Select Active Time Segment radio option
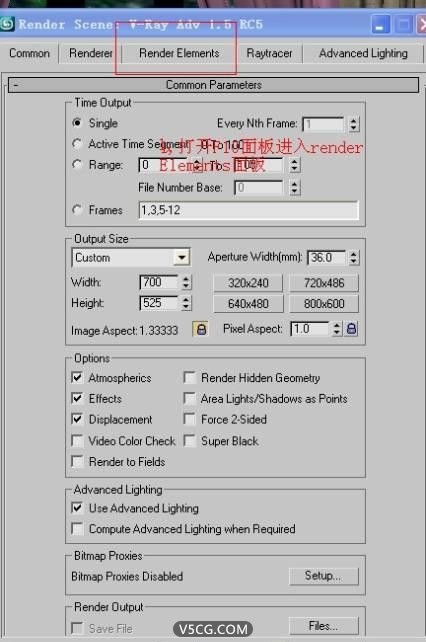 coord(77,144)
